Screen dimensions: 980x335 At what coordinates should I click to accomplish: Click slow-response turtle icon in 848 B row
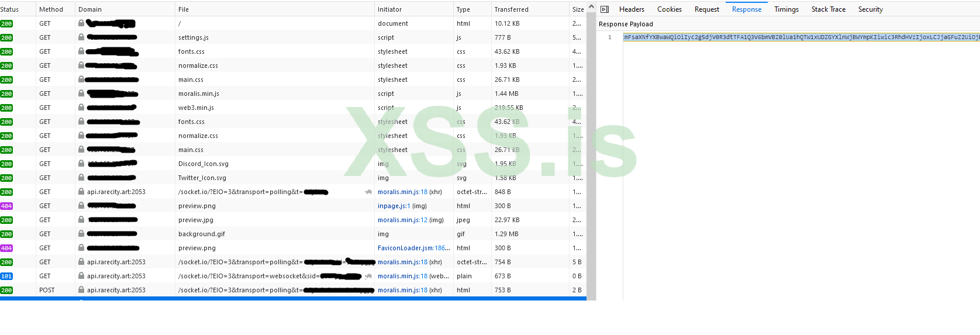point(368,192)
